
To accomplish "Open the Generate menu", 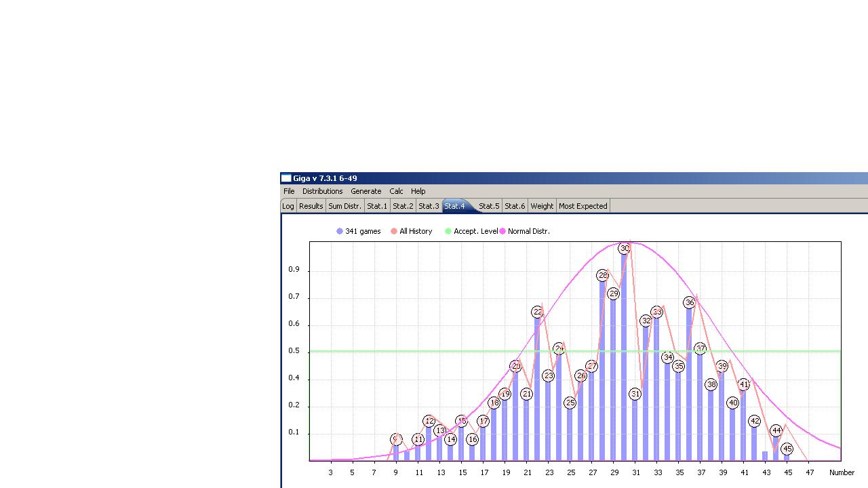I will [366, 191].
